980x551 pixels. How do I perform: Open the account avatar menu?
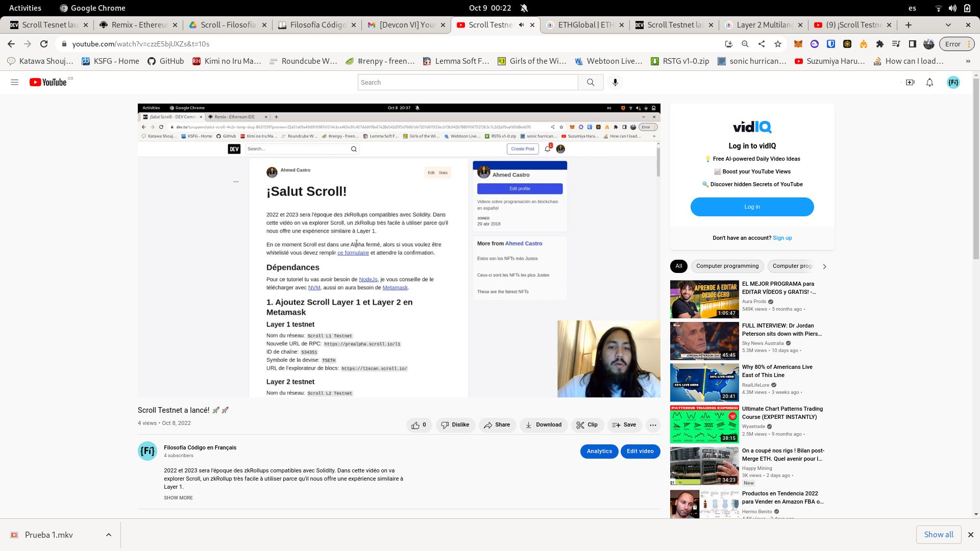(x=953, y=82)
